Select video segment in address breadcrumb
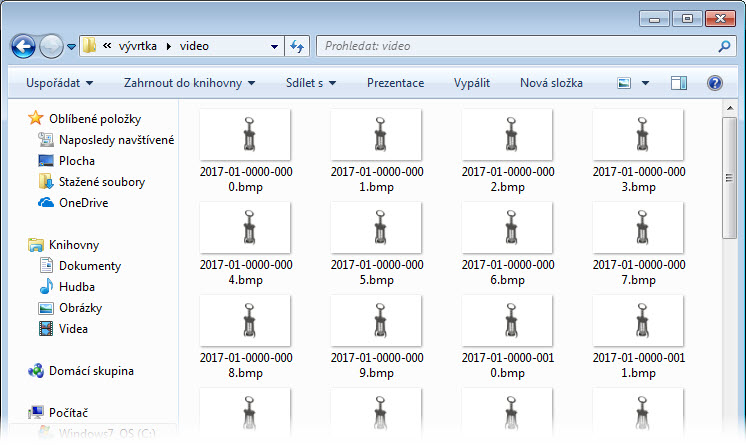This screenshot has height=445, width=746. 194,46
